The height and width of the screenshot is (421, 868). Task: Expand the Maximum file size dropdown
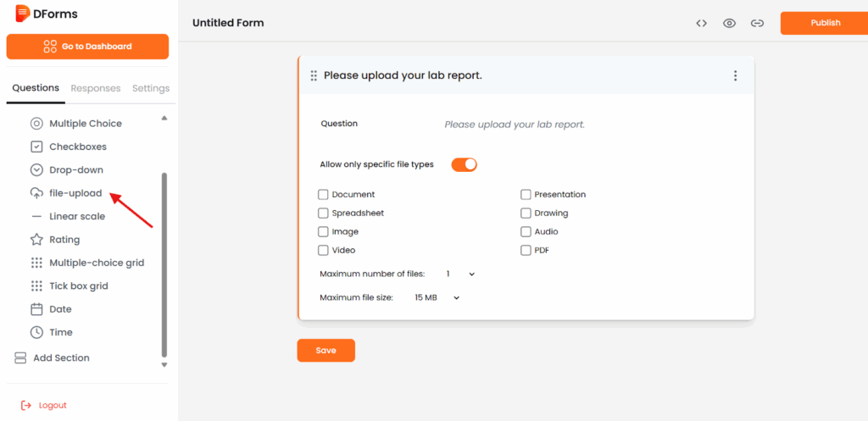[x=437, y=298]
